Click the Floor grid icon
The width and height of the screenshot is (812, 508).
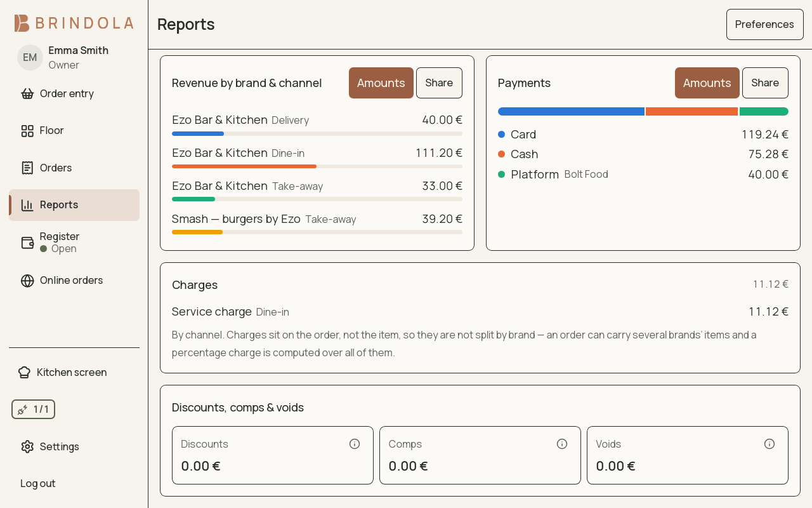coord(27,131)
